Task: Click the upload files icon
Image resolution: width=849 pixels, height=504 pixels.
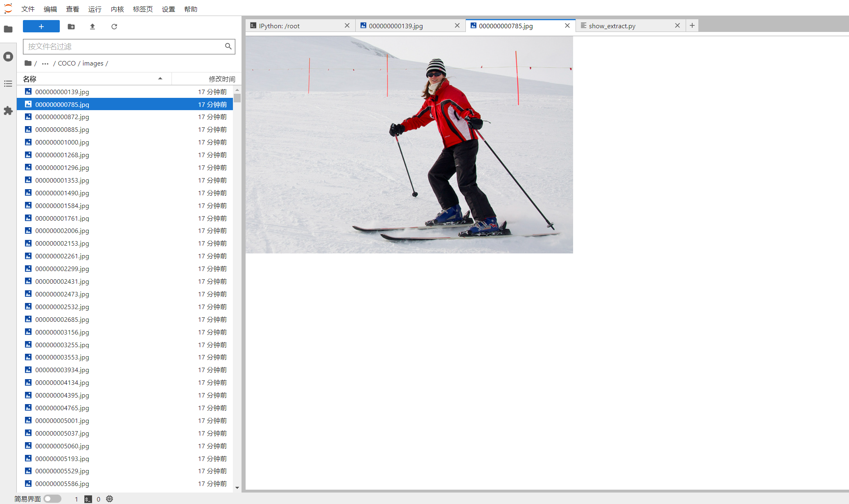Action: pyautogui.click(x=93, y=26)
